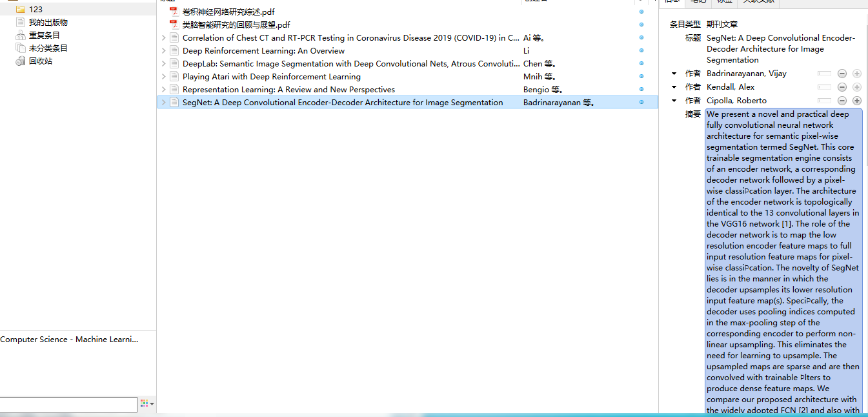Click the attachment dot for SegNet item
This screenshot has height=417, width=868.
click(641, 102)
